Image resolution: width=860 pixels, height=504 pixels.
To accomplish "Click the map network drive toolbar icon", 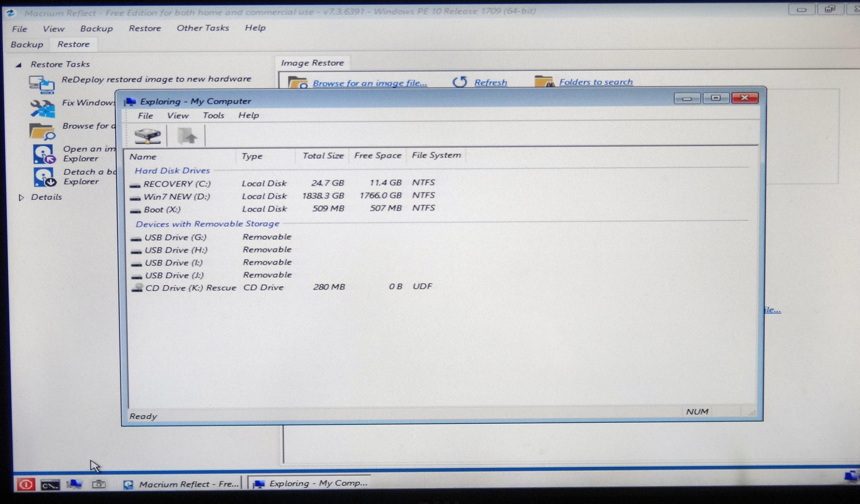I will (148, 135).
